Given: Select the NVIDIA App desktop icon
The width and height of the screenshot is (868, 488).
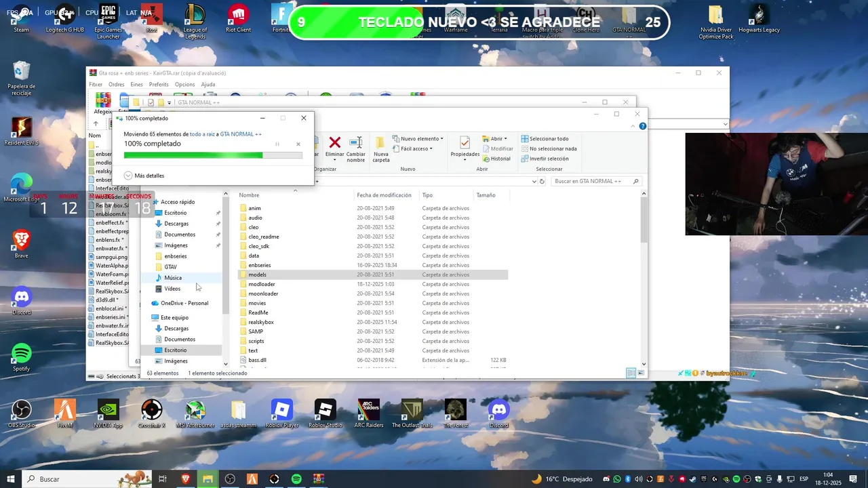Looking at the screenshot, I should click(108, 413).
